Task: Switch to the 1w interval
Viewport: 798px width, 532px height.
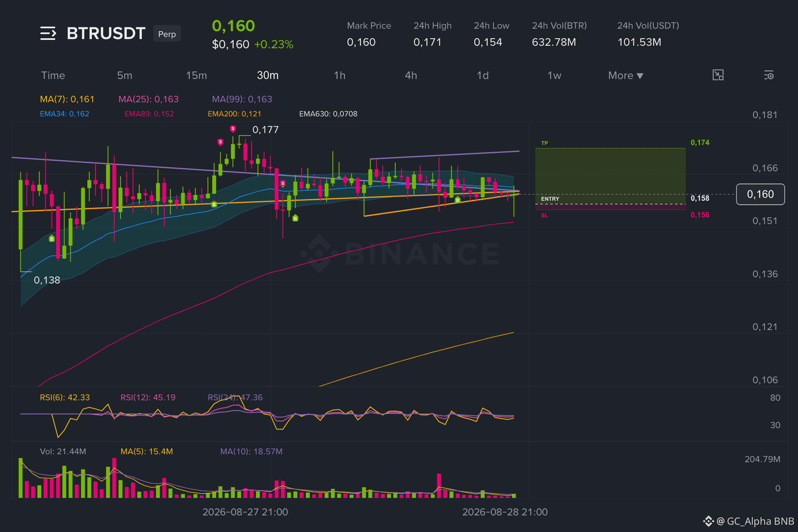Action: pos(554,75)
